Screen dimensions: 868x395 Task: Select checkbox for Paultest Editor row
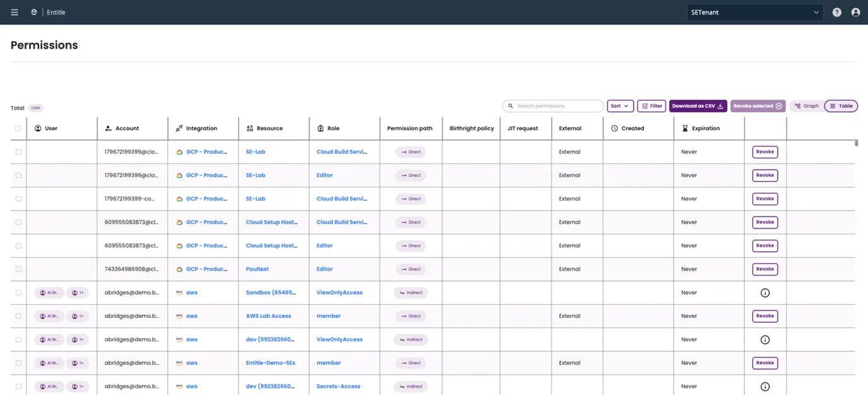click(18, 269)
